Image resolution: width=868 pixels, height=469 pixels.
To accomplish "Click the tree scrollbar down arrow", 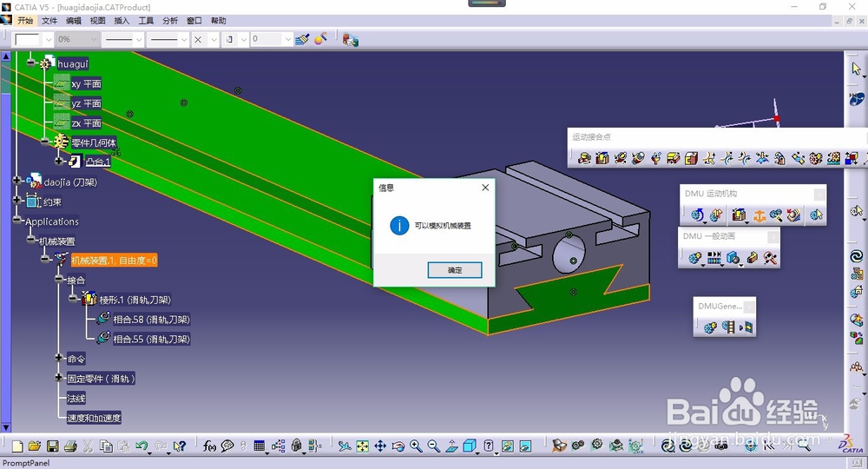I will click(5, 428).
